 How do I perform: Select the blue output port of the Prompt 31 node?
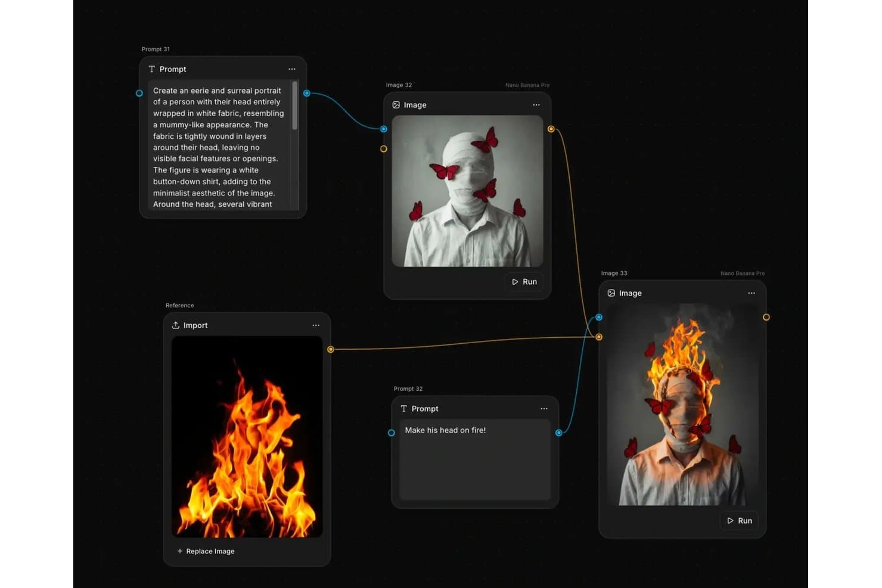pos(306,93)
